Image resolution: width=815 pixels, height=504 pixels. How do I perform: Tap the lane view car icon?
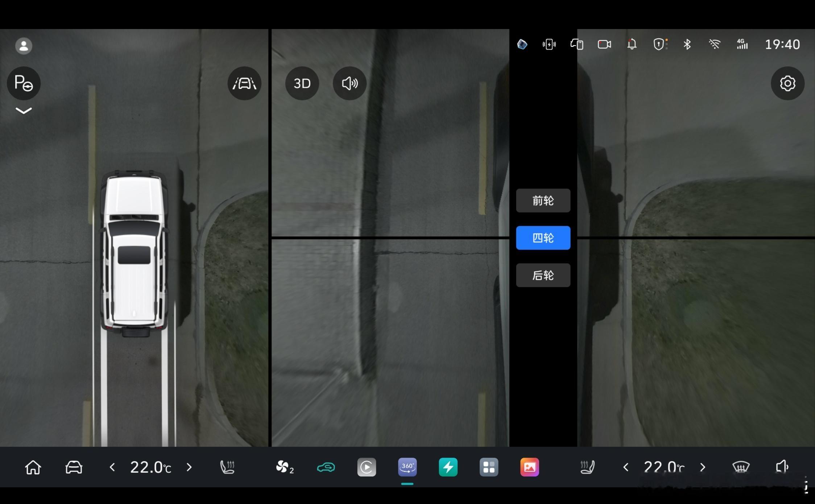[x=244, y=83]
